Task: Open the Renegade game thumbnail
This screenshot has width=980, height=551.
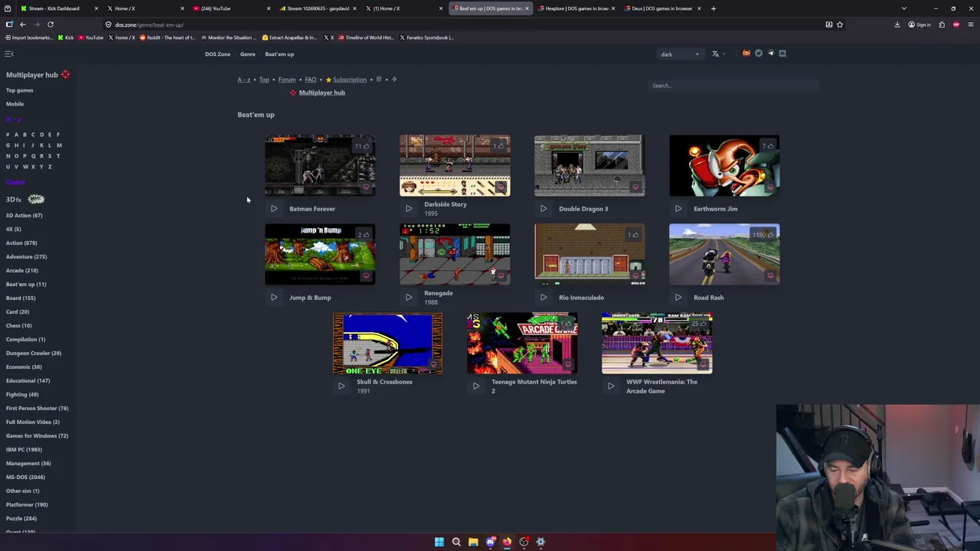Action: [x=455, y=255]
